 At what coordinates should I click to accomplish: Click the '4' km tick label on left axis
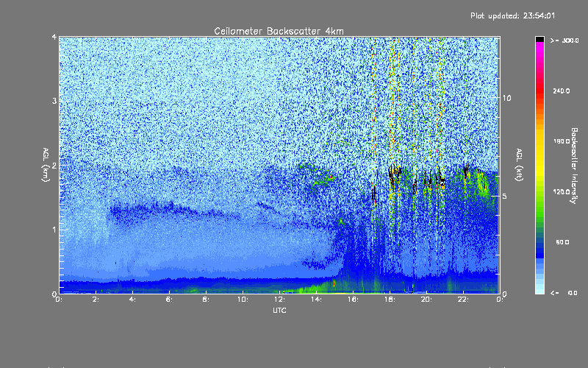(54, 37)
